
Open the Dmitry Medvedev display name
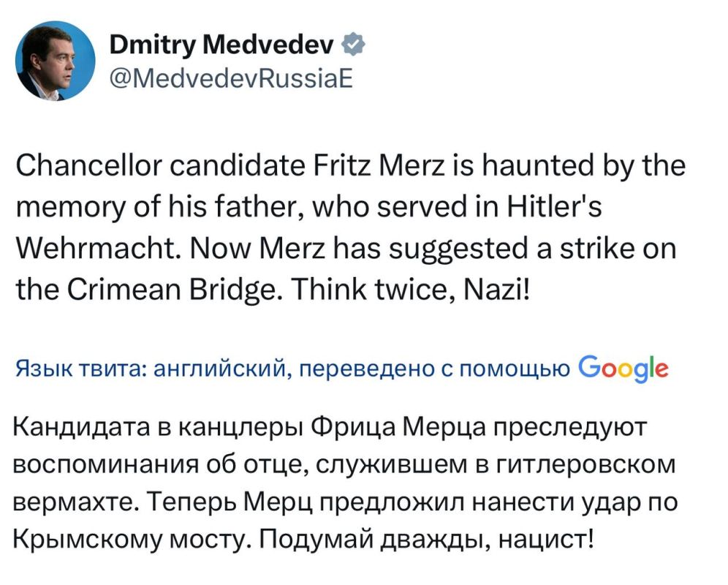tap(221, 45)
